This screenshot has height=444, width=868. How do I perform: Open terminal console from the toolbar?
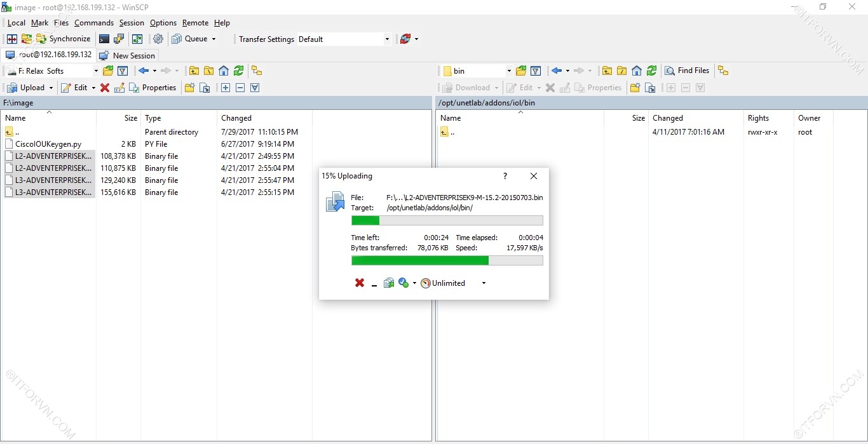104,39
